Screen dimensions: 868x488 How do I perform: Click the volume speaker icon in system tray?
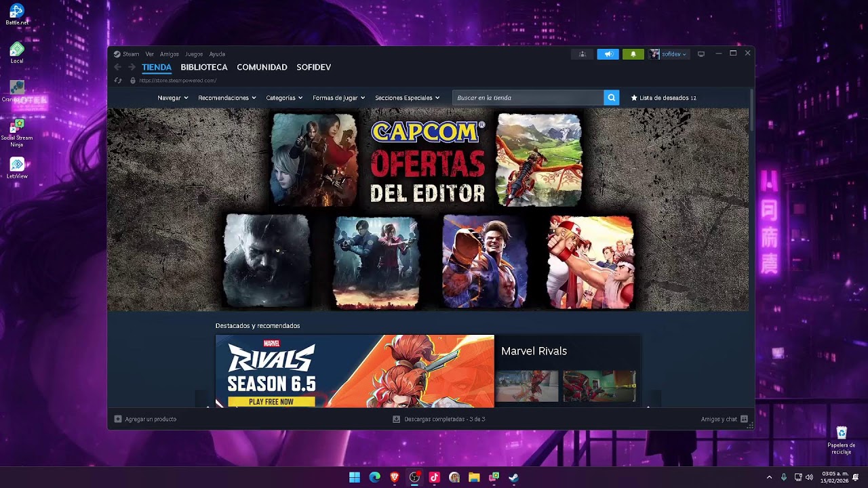coord(809,477)
